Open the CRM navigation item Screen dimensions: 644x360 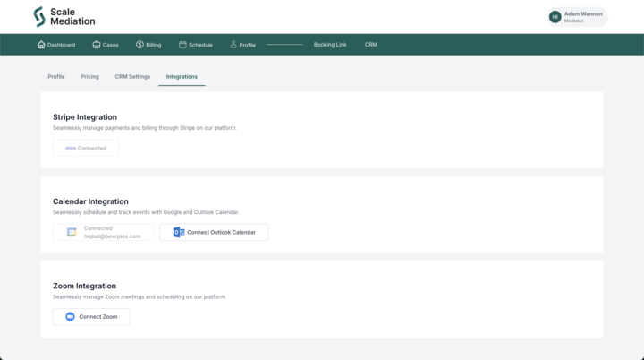coord(371,45)
